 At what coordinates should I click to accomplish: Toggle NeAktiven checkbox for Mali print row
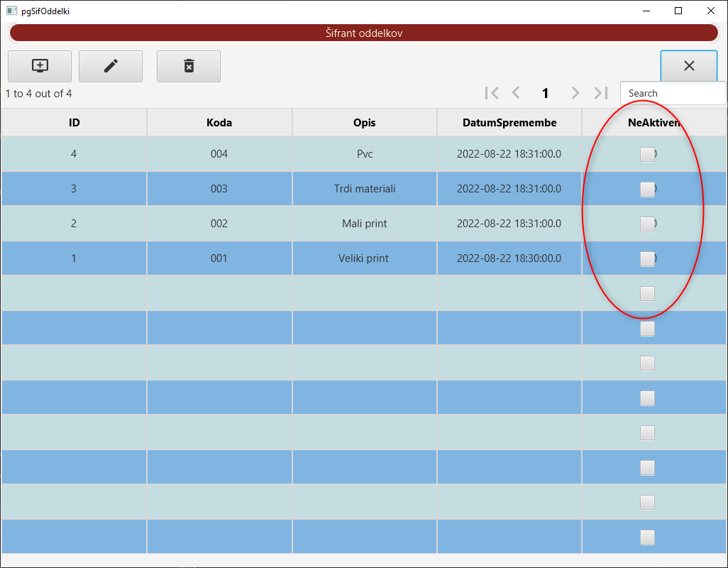point(647,224)
